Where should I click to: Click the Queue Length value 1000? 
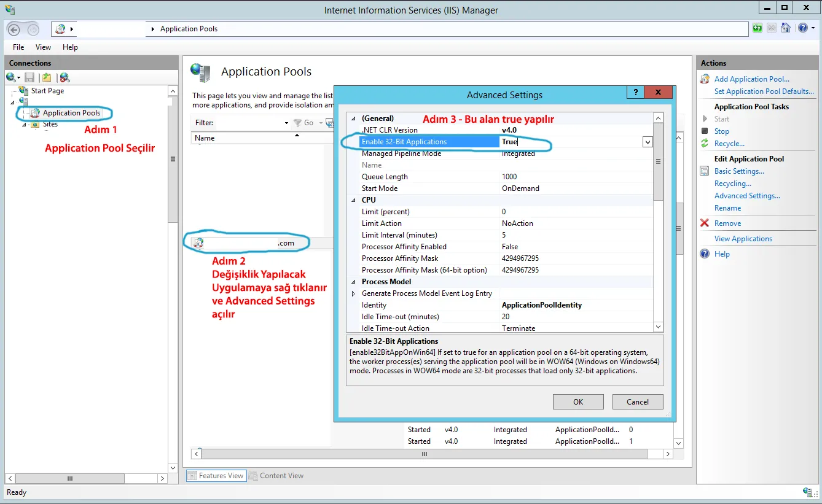pyautogui.click(x=510, y=177)
